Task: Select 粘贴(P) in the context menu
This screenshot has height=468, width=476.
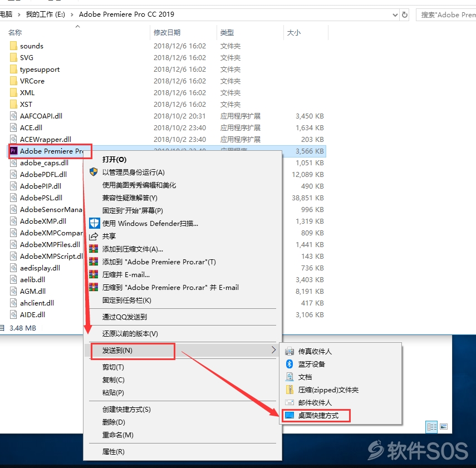Action: (x=113, y=392)
